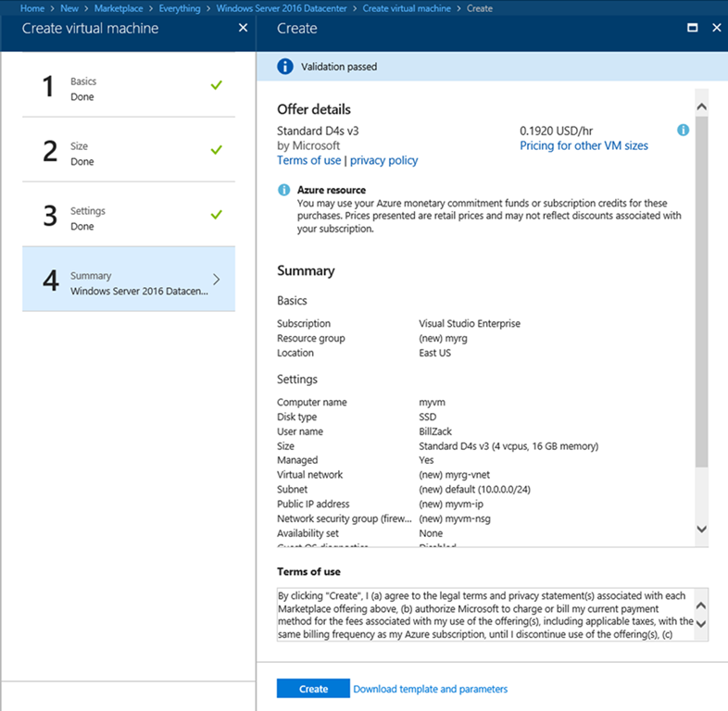The width and height of the screenshot is (728, 711).
Task: Select step 4 Summary
Action: [x=128, y=282]
